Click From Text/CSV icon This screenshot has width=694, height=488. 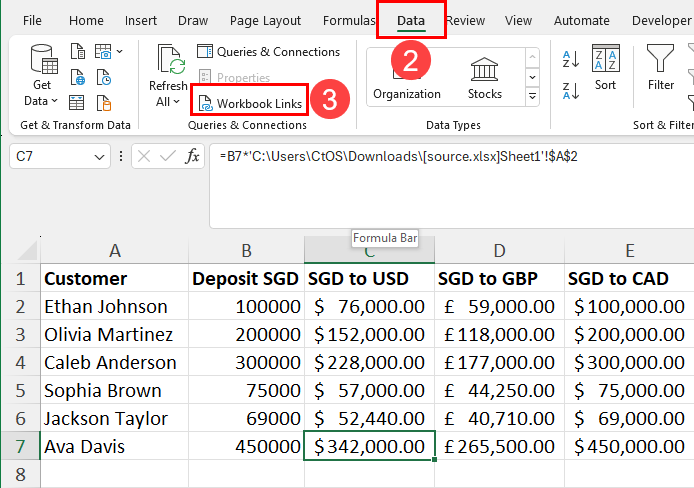[77, 51]
